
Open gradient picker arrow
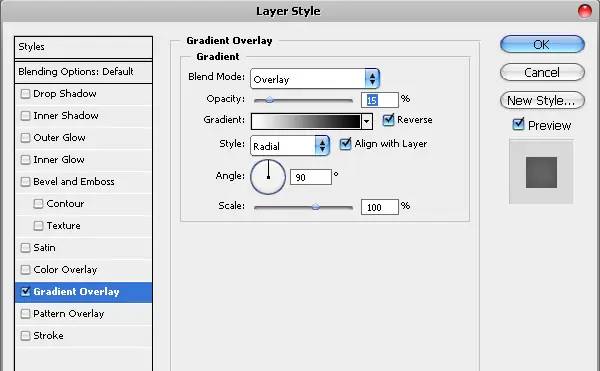pyautogui.click(x=367, y=122)
